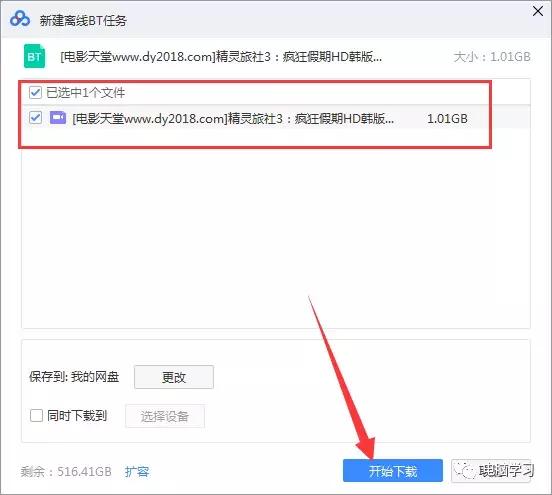Uncheck the 精灵旅社3 video file checkbox

point(35,118)
